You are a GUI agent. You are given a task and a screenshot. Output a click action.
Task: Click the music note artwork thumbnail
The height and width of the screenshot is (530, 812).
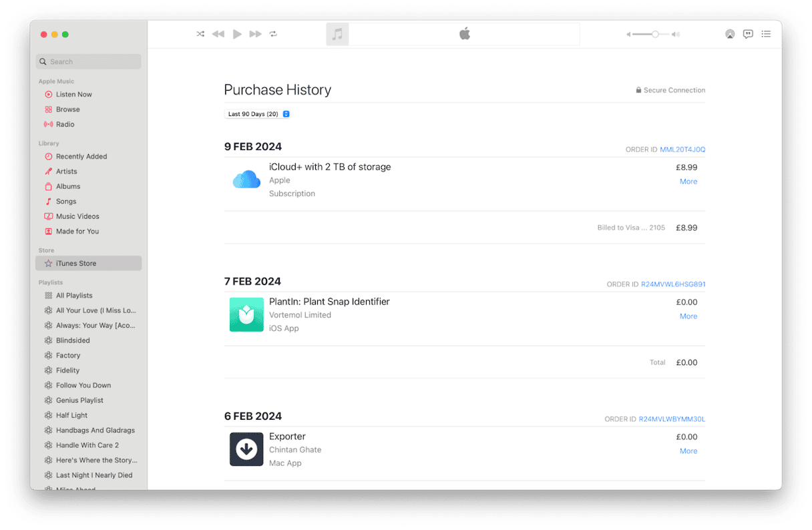(x=337, y=34)
